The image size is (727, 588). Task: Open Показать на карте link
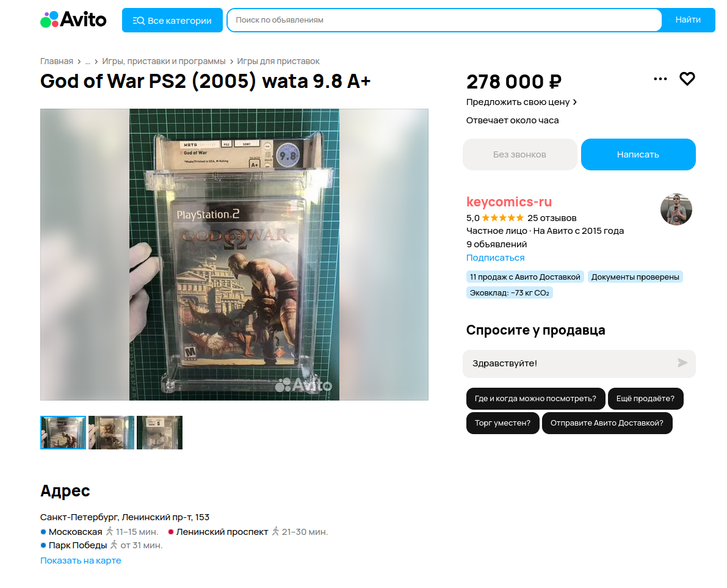click(x=81, y=561)
